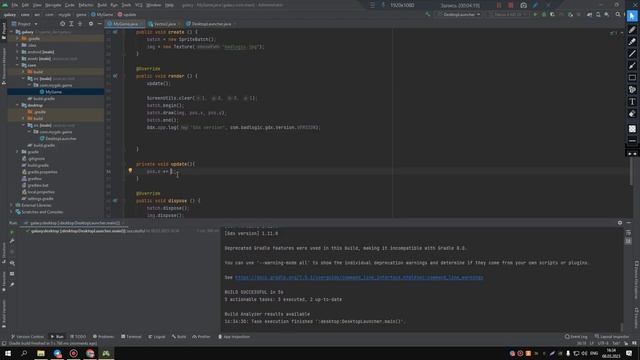Screen dimensions: 640x360
Task: Open the Window menu
Action: click(x=153, y=5)
